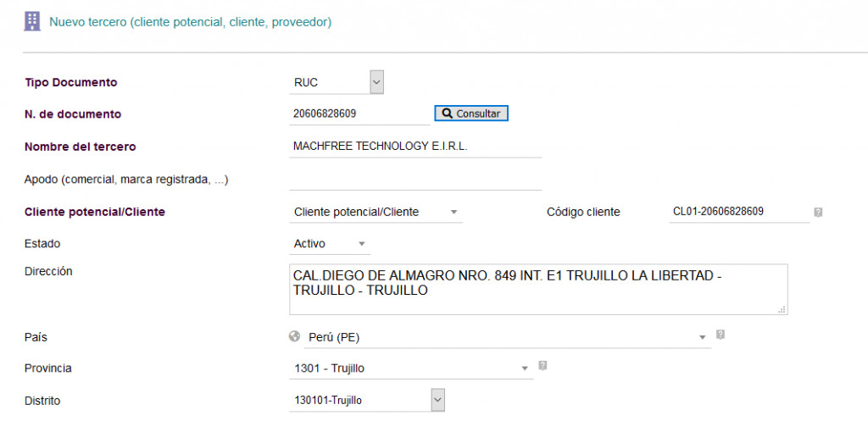This screenshot has width=868, height=421.
Task: Click help icon beside País dropdown
Action: [721, 334]
